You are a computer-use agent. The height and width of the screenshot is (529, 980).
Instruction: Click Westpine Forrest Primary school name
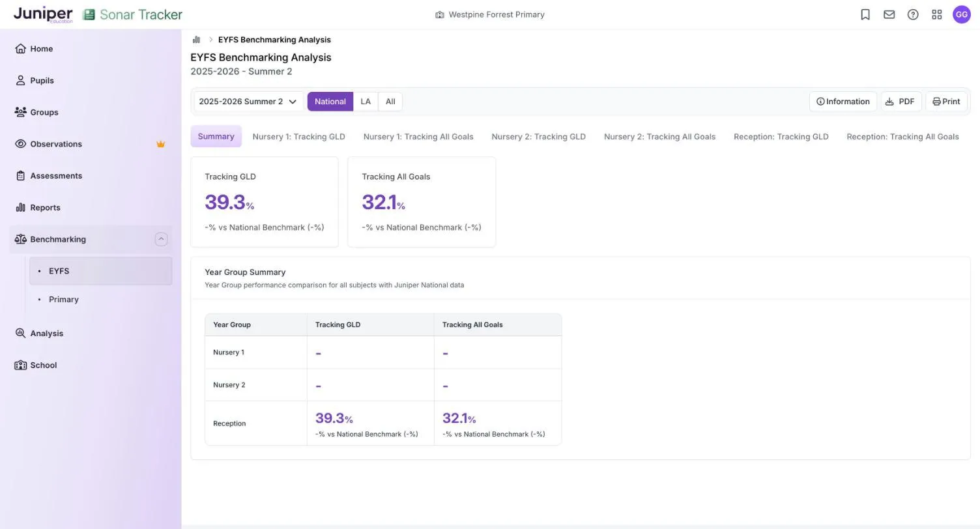tap(497, 14)
